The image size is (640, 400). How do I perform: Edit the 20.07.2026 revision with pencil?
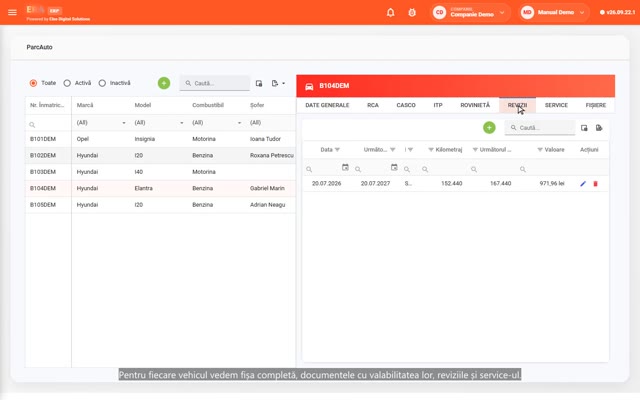pos(583,184)
